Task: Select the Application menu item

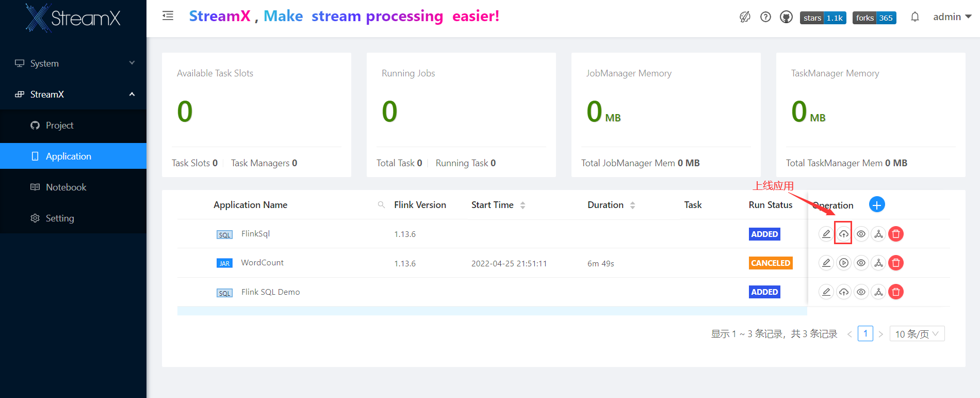Action: click(x=73, y=156)
